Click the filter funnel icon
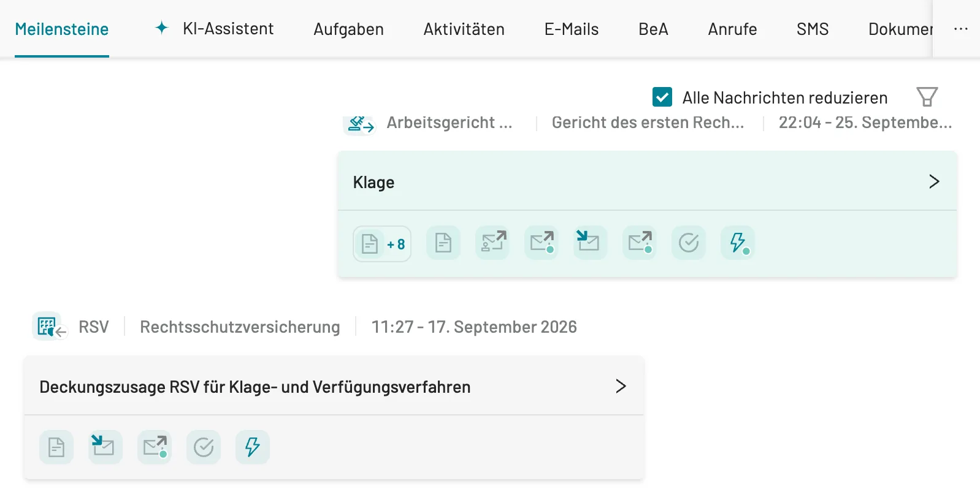 pyautogui.click(x=927, y=97)
